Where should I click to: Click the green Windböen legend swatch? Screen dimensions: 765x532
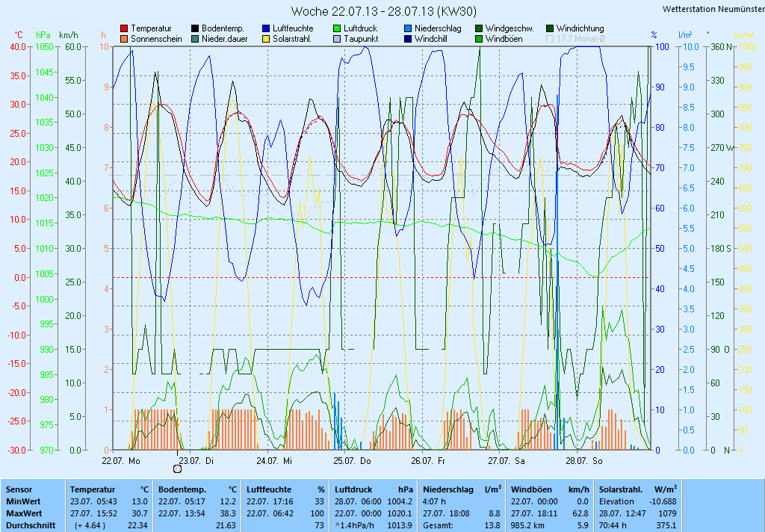(x=479, y=39)
